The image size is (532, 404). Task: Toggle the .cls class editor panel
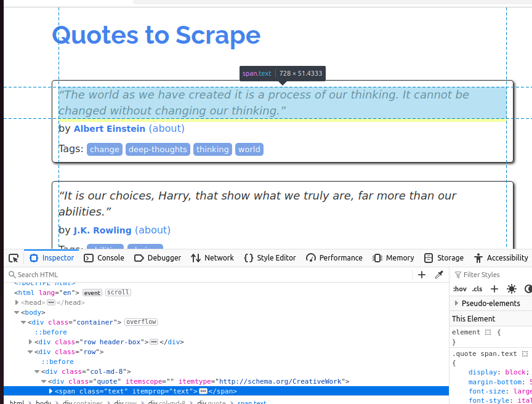[477, 288]
